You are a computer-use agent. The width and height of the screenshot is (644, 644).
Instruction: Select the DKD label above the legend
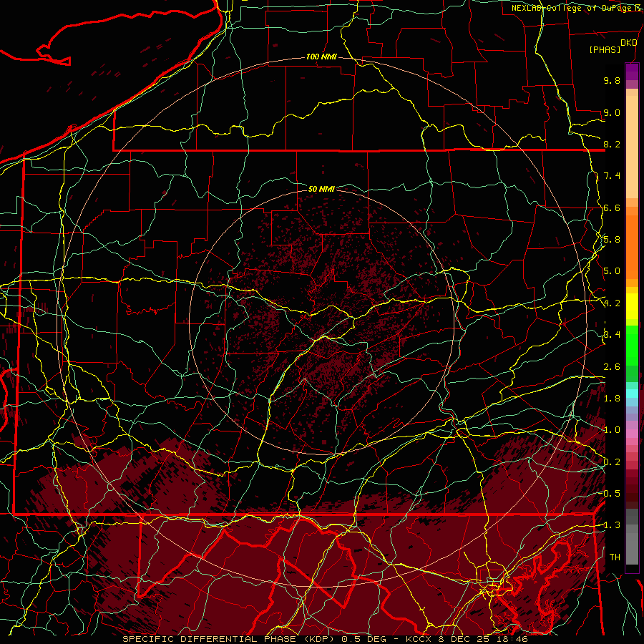coord(628,43)
